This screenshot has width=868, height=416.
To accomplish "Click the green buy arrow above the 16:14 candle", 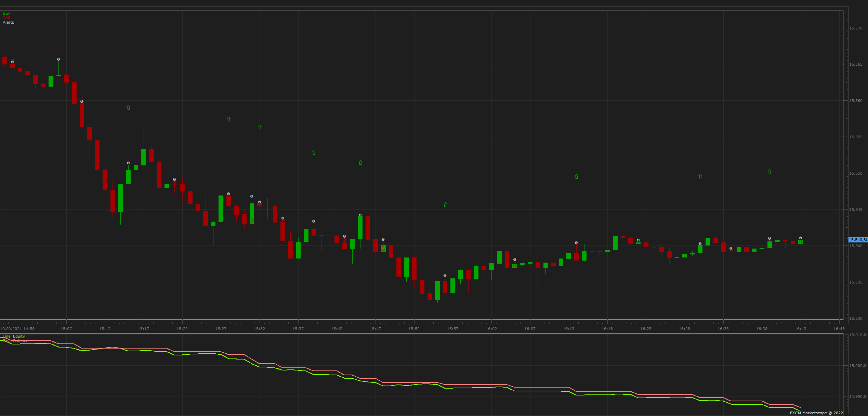I will click(577, 177).
